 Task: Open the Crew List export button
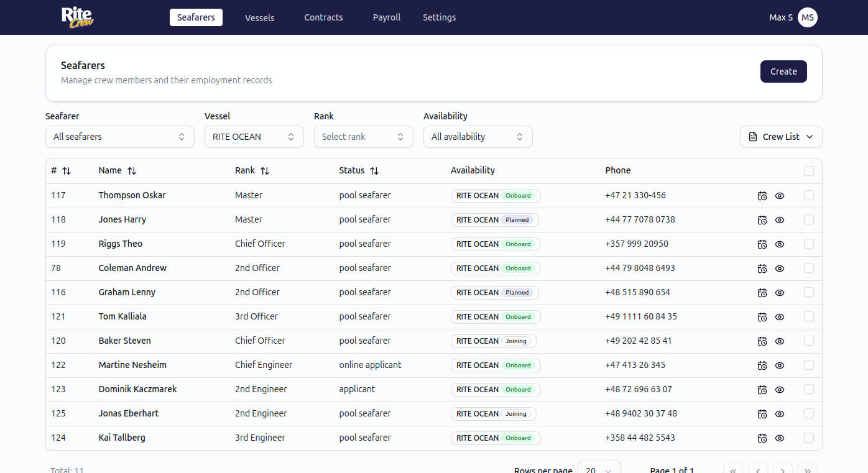click(781, 137)
